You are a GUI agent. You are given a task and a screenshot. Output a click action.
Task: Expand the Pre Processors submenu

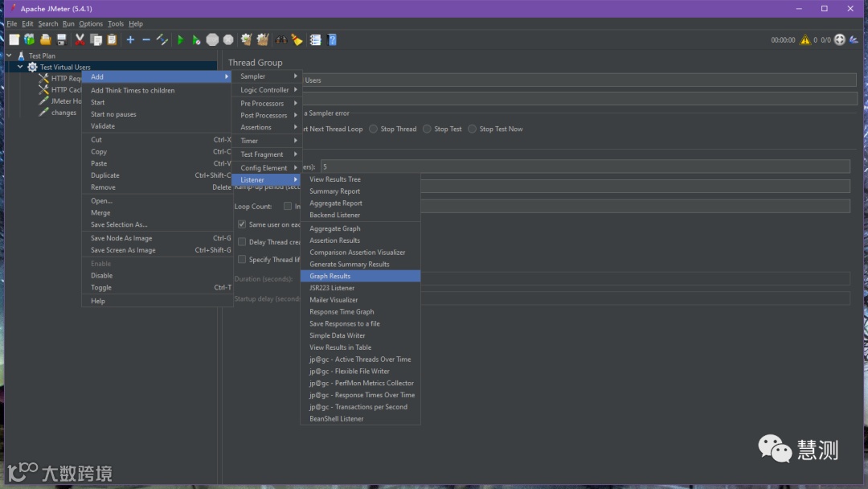pyautogui.click(x=266, y=104)
